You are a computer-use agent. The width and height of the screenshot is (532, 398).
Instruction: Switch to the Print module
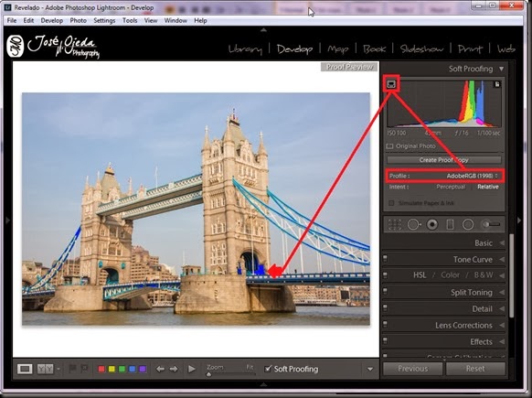click(x=470, y=49)
